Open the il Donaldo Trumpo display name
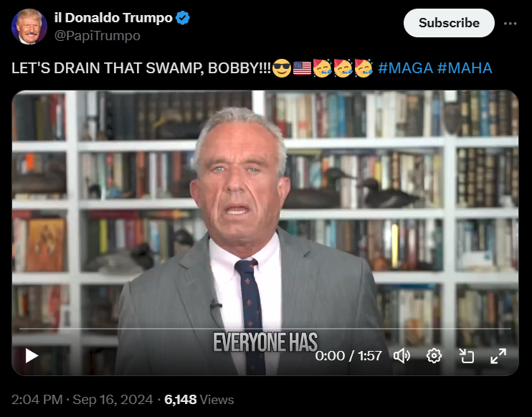The height and width of the screenshot is (417, 532). tap(114, 18)
